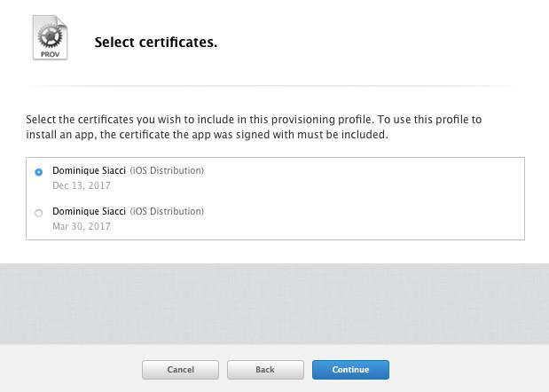Click the gear graphic on the PROV file
Viewport: 549px width, 392px height.
click(x=50, y=35)
